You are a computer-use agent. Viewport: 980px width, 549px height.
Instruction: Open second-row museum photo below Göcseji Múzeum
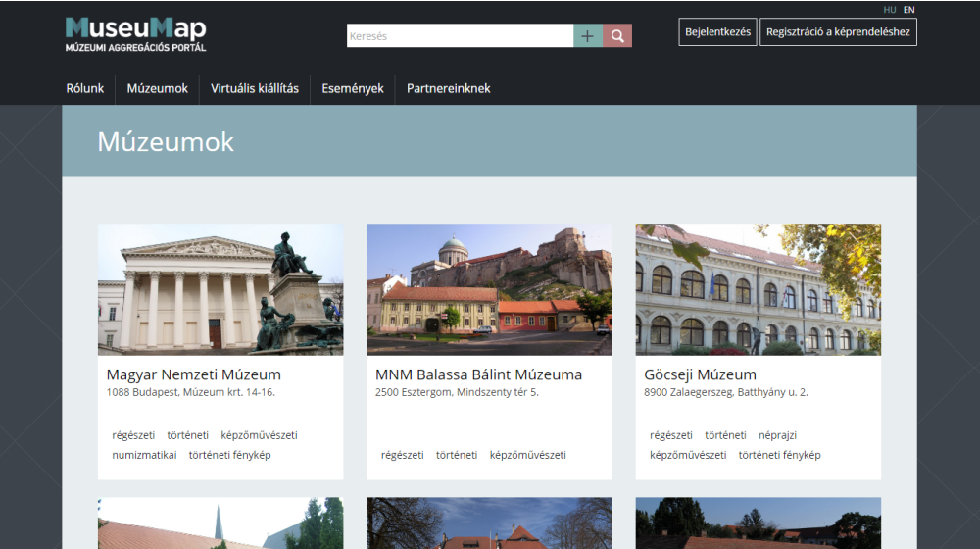point(759,524)
